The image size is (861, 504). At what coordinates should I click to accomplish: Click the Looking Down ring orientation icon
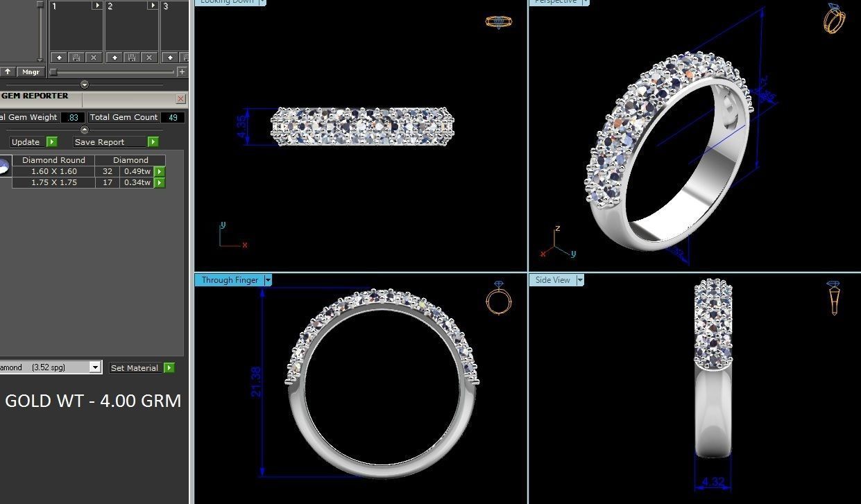click(x=499, y=21)
